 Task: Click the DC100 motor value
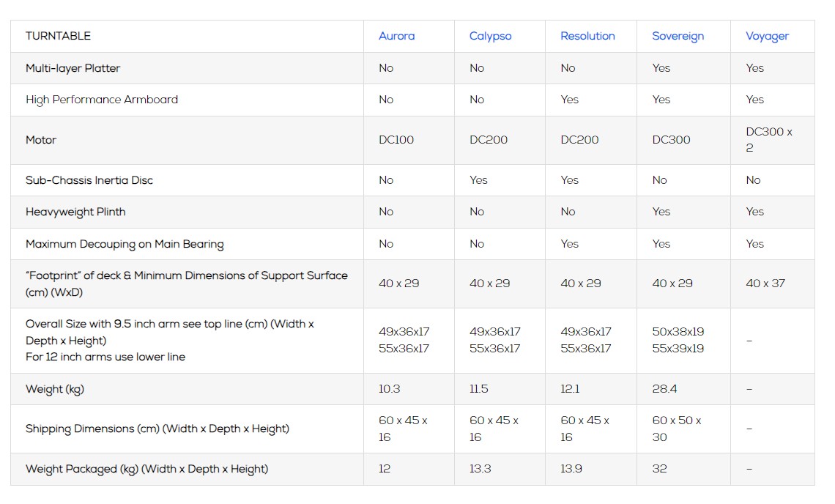pyautogui.click(x=396, y=140)
